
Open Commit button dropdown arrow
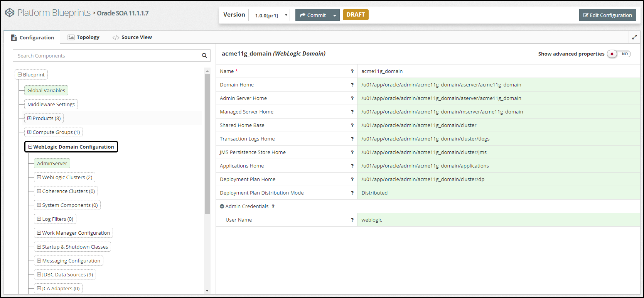335,15
